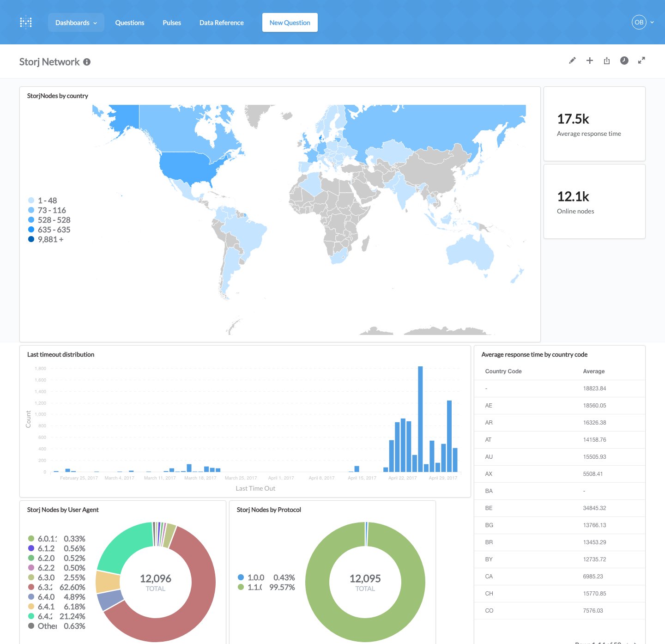Select the AE row value 18560.05
This screenshot has width=665, height=644.
point(595,406)
